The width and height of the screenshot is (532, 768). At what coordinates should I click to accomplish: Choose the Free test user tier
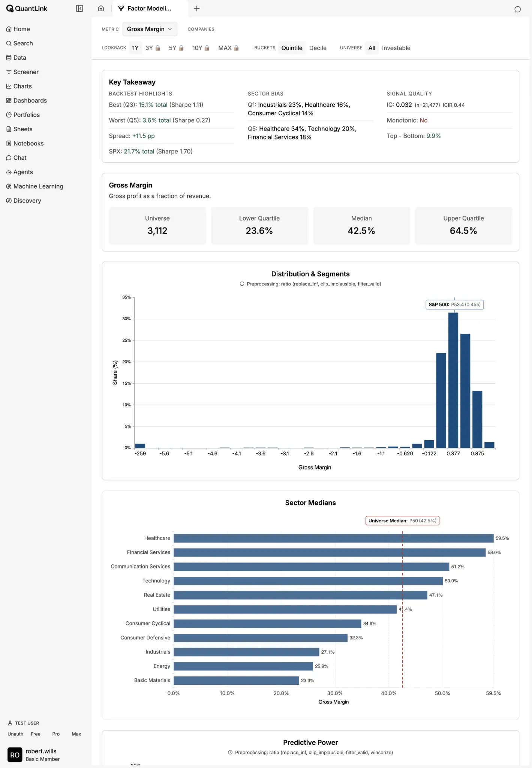pyautogui.click(x=36, y=734)
